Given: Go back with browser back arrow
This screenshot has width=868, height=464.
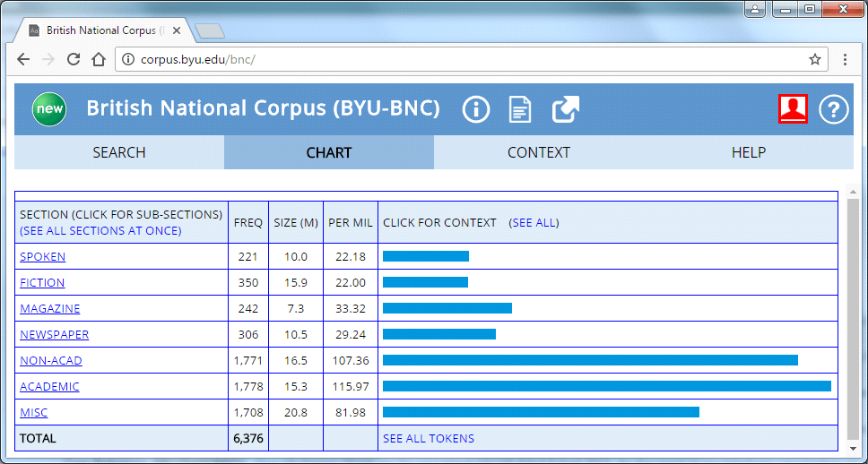Looking at the screenshot, I should click(x=23, y=60).
